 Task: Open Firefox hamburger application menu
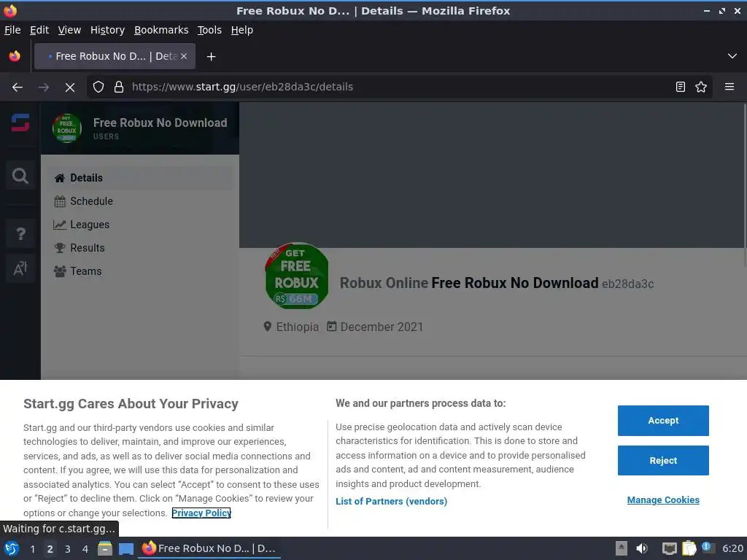coord(729,87)
